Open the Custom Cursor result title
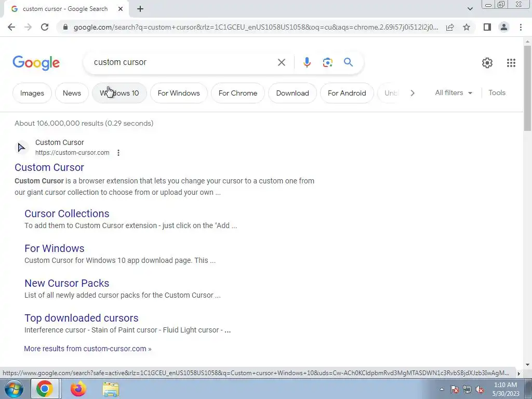 pos(49,167)
